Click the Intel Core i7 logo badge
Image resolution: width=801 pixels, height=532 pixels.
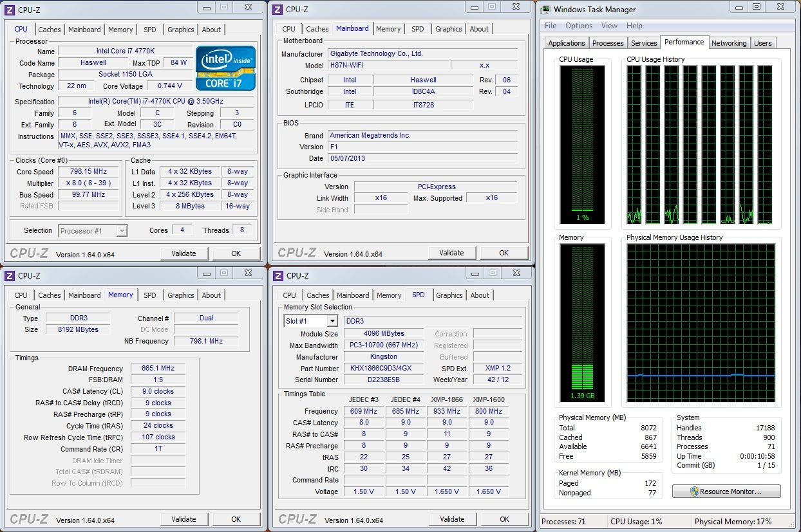(225, 68)
